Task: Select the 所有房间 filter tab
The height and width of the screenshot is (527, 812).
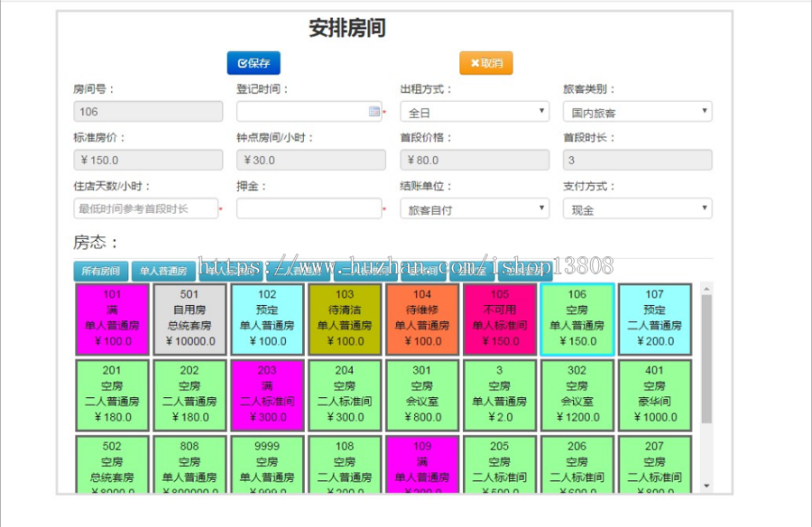Action: coord(101,271)
